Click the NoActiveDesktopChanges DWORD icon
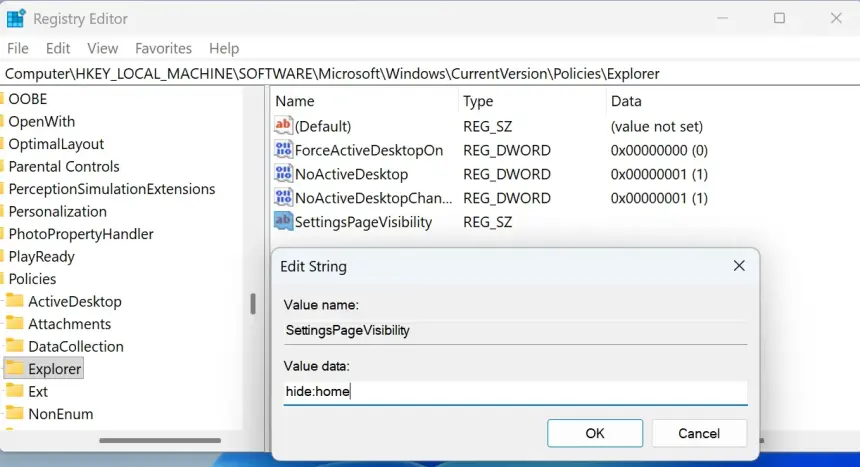The width and height of the screenshot is (860, 467). tap(283, 198)
